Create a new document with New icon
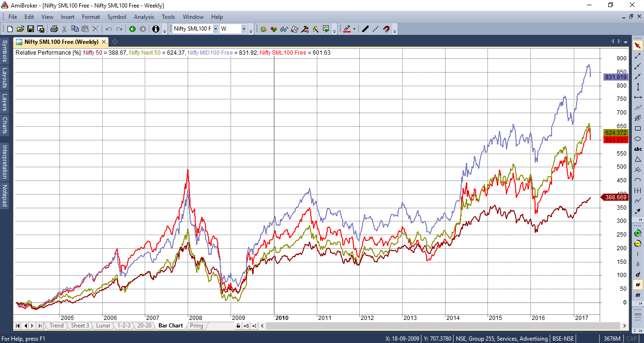Image resolution: width=644 pixels, height=343 pixels. point(10,29)
